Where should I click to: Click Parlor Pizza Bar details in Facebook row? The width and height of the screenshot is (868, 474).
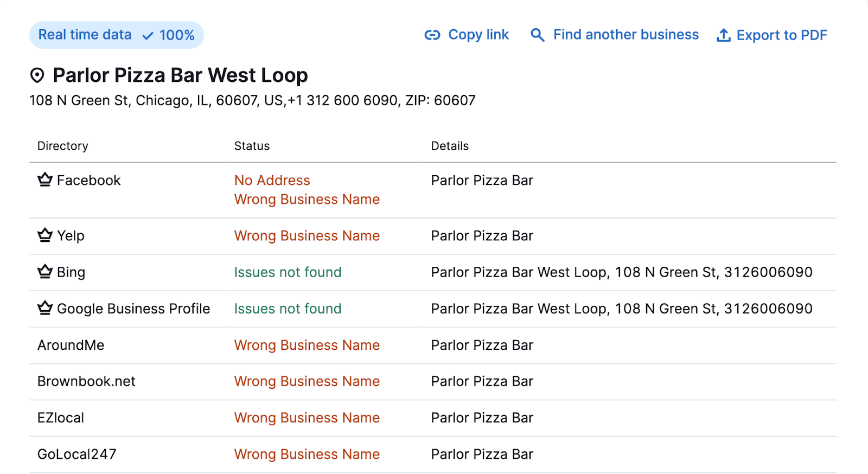tap(482, 180)
